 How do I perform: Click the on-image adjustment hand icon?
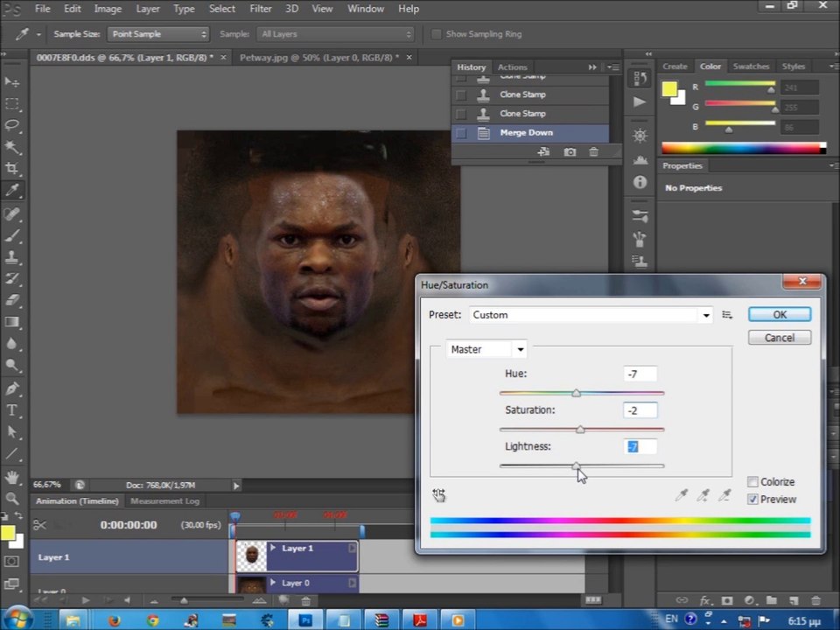438,495
